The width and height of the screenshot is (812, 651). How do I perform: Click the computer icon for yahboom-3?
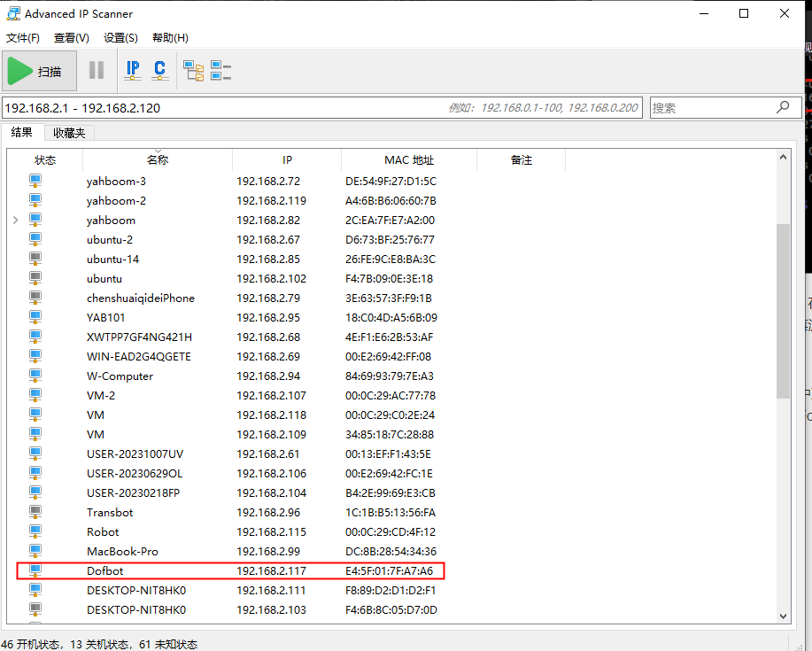(x=35, y=181)
